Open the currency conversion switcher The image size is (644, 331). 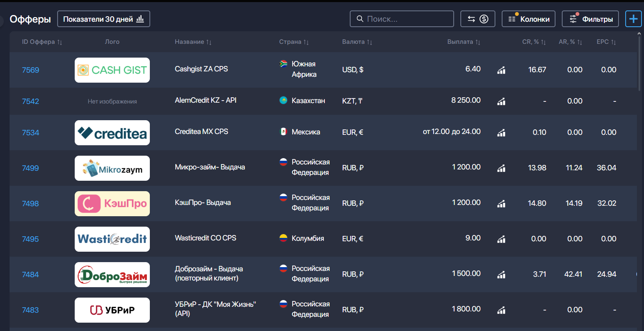point(478,19)
